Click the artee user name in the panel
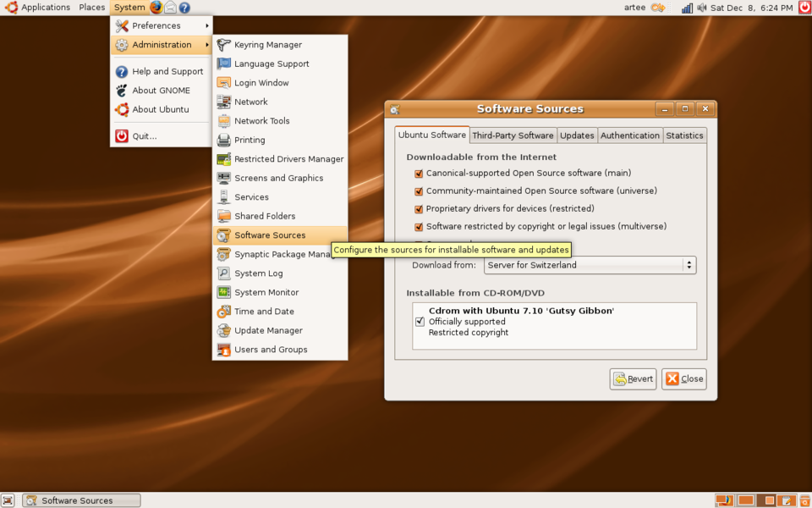The width and height of the screenshot is (812, 508). 634,8
